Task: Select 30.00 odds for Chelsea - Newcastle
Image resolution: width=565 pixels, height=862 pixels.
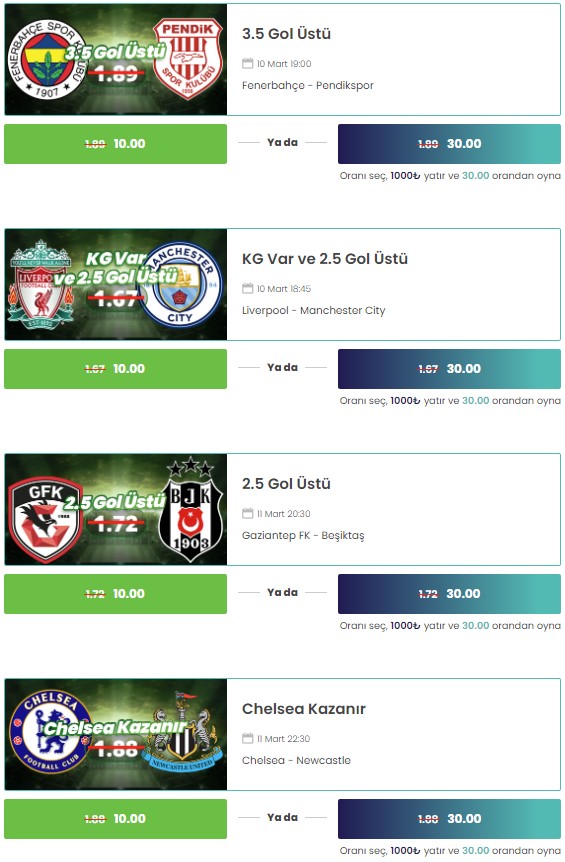Action: click(449, 819)
